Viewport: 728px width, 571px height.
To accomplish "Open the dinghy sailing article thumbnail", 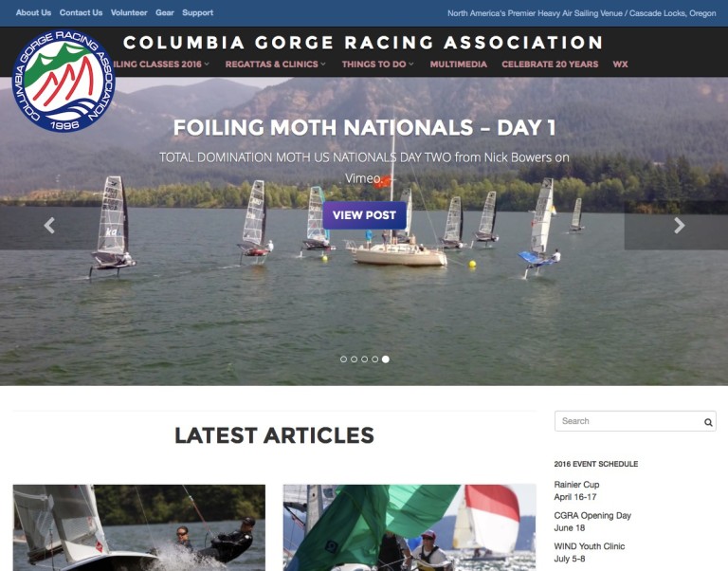I will pos(139,527).
